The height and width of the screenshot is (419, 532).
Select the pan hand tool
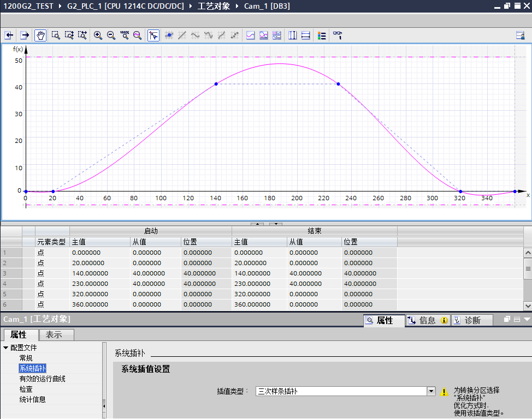pos(40,35)
